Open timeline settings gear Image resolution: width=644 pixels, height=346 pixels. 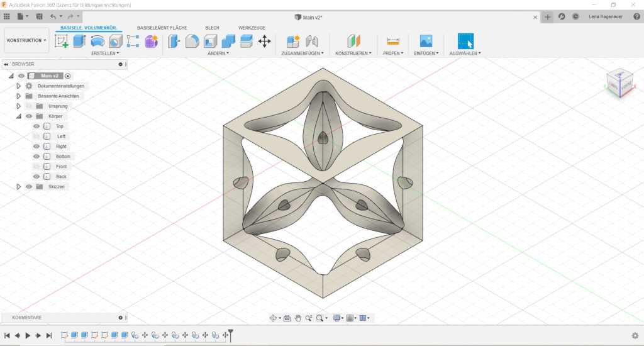[x=635, y=336]
